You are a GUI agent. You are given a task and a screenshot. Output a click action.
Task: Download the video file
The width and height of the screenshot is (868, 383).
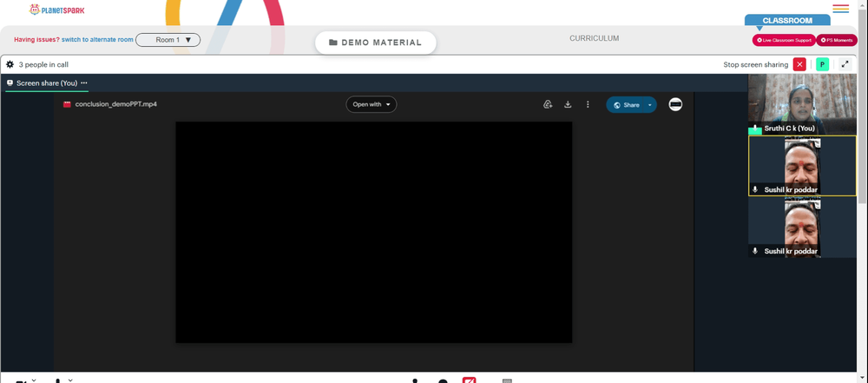coord(568,104)
